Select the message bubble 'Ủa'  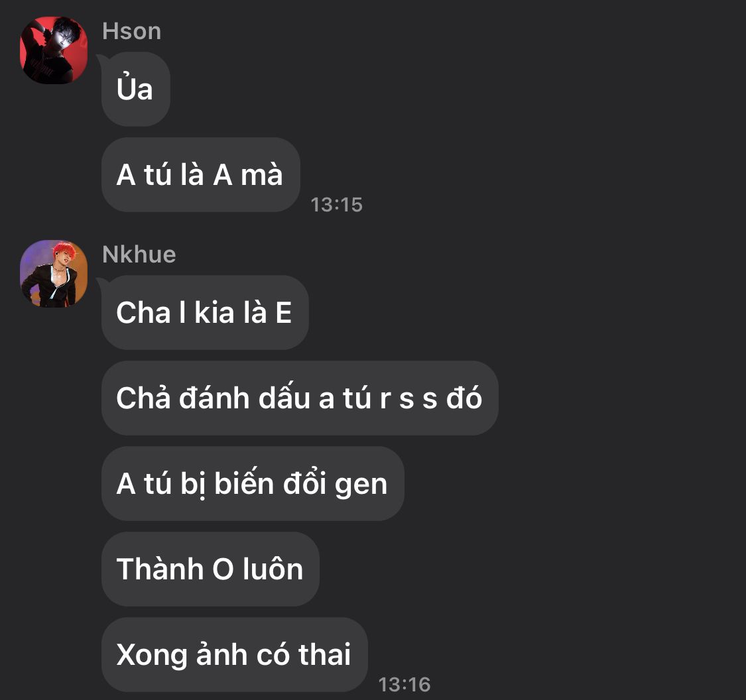135,89
